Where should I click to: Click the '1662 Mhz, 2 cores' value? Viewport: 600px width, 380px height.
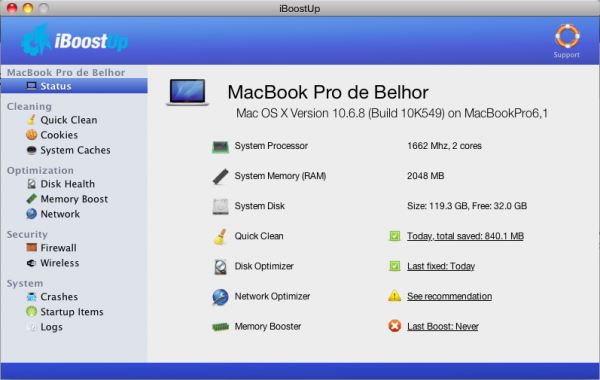pyautogui.click(x=444, y=146)
